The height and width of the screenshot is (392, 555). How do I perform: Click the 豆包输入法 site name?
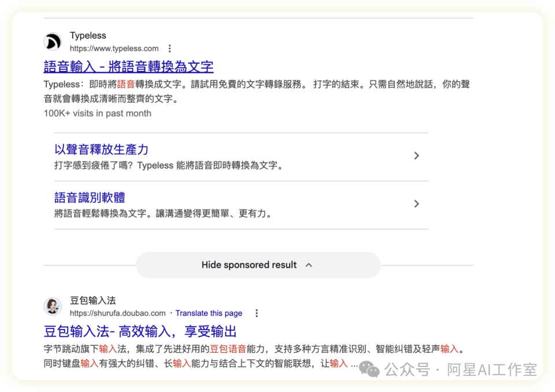click(x=92, y=301)
